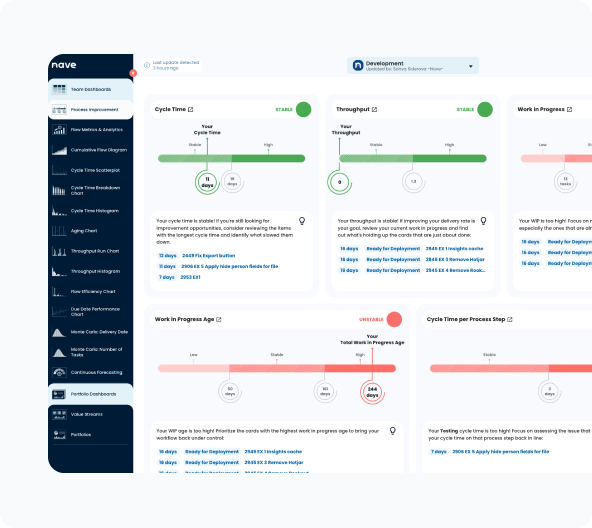Open Work in Progress Age link icon
592x528 pixels.
click(219, 320)
